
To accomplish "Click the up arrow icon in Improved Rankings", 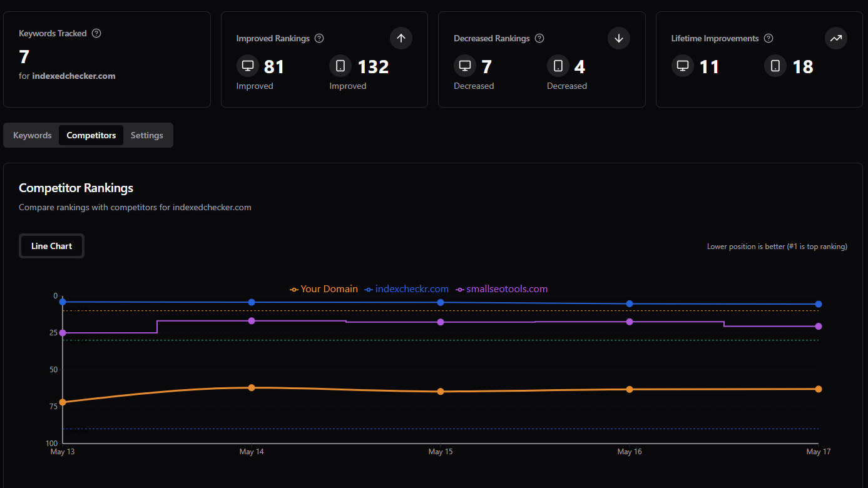I will [x=401, y=38].
